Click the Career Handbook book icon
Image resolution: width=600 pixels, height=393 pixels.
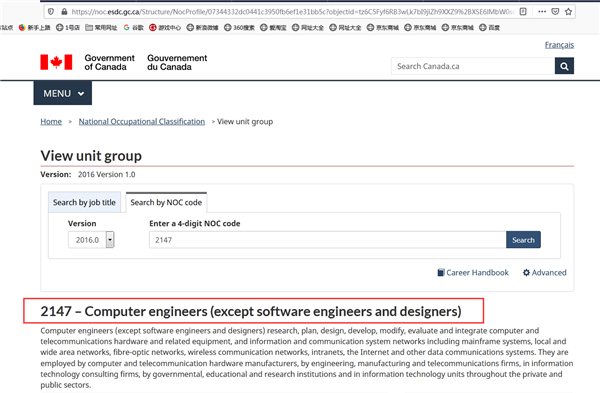[x=441, y=272]
